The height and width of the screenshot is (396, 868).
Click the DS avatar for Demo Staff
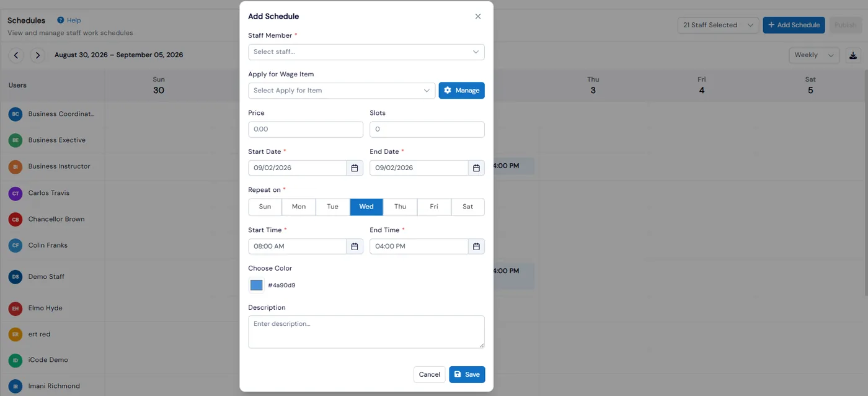15,277
